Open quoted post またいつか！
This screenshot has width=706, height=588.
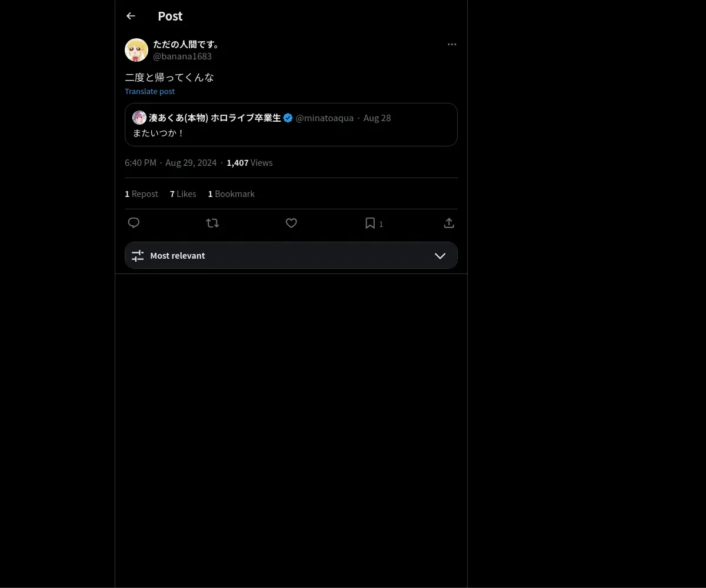click(291, 133)
